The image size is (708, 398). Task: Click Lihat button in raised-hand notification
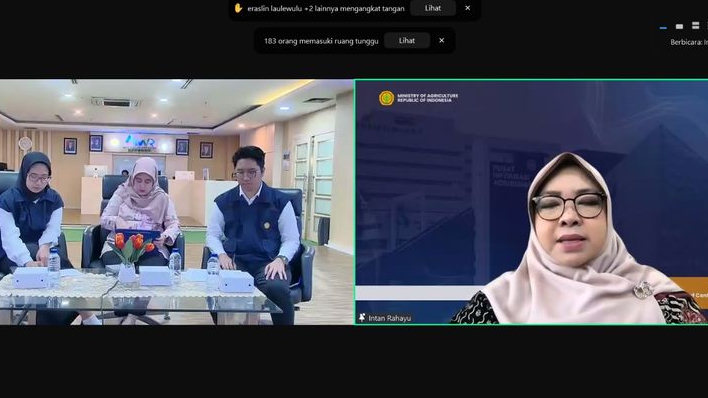click(x=433, y=8)
